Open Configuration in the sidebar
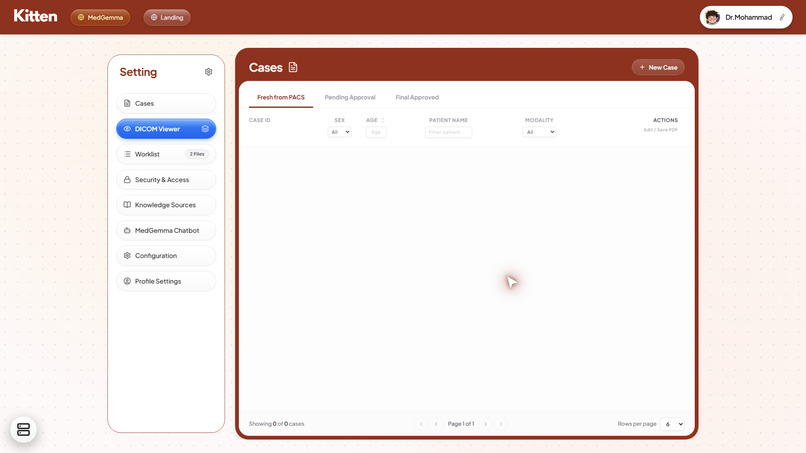Viewport: 806px width, 453px height. tap(166, 256)
